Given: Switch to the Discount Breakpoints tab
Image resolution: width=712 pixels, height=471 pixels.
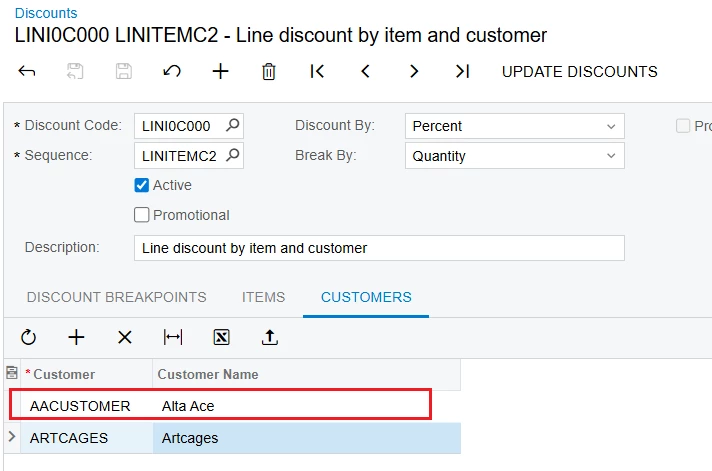Looking at the screenshot, I should tap(116, 297).
